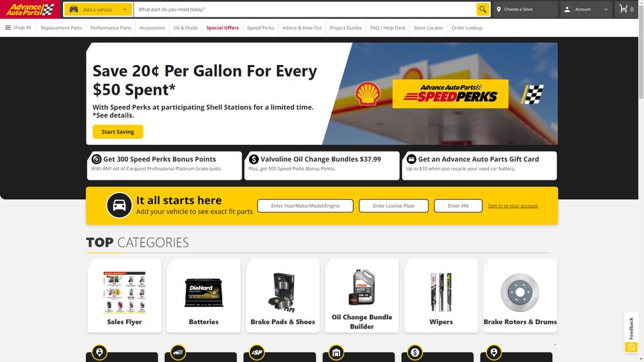Click the Advance Auto Parts logo
This screenshot has width=644, height=362.
pyautogui.click(x=30, y=9)
